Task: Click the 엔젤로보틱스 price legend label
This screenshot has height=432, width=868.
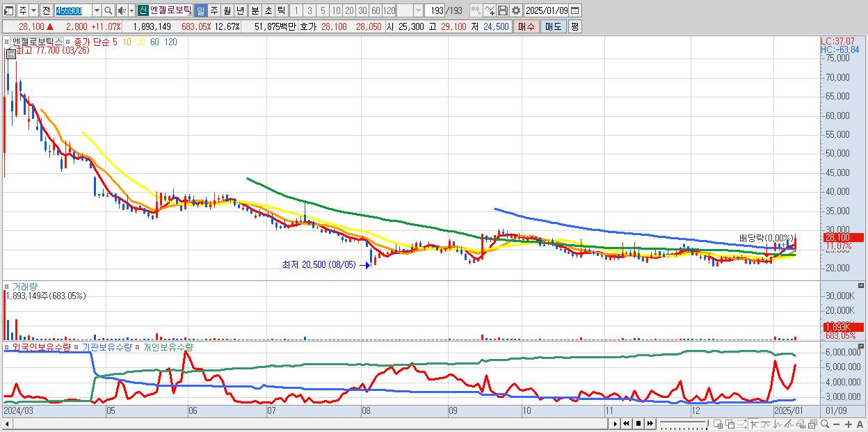Action: pos(37,42)
